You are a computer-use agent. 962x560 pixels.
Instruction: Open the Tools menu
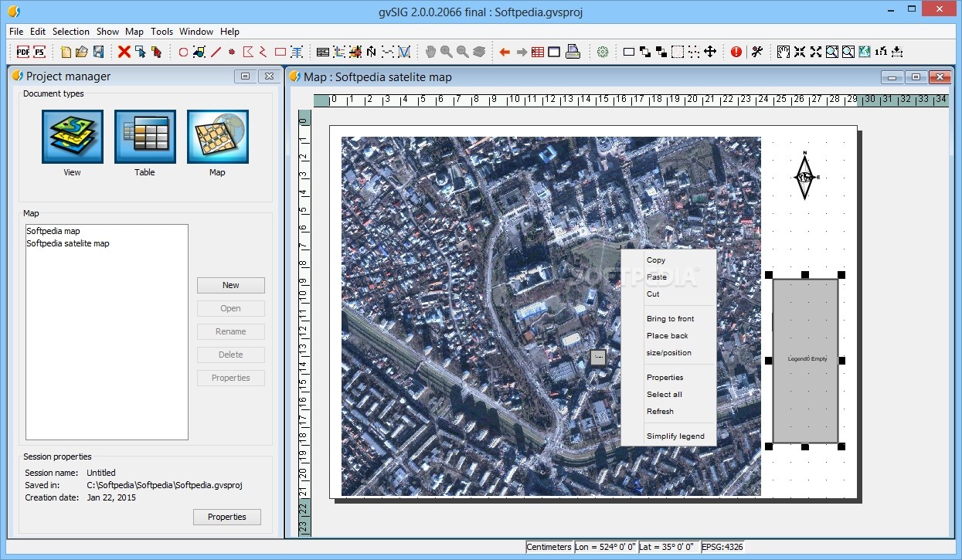click(x=161, y=32)
